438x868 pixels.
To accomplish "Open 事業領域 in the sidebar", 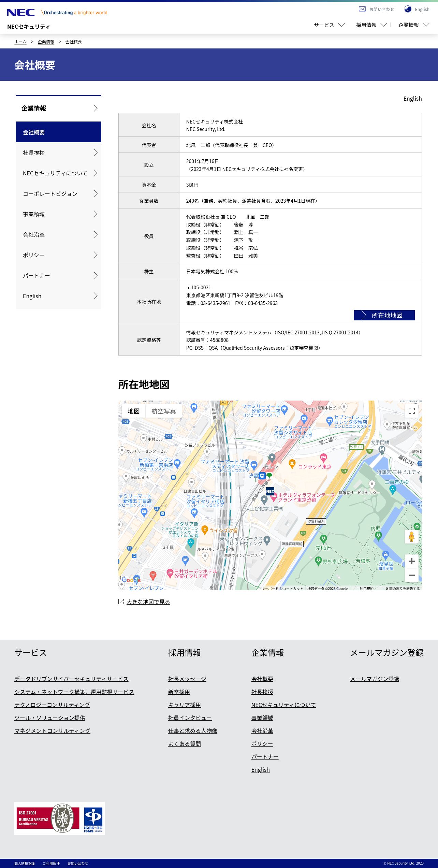I will click(59, 214).
